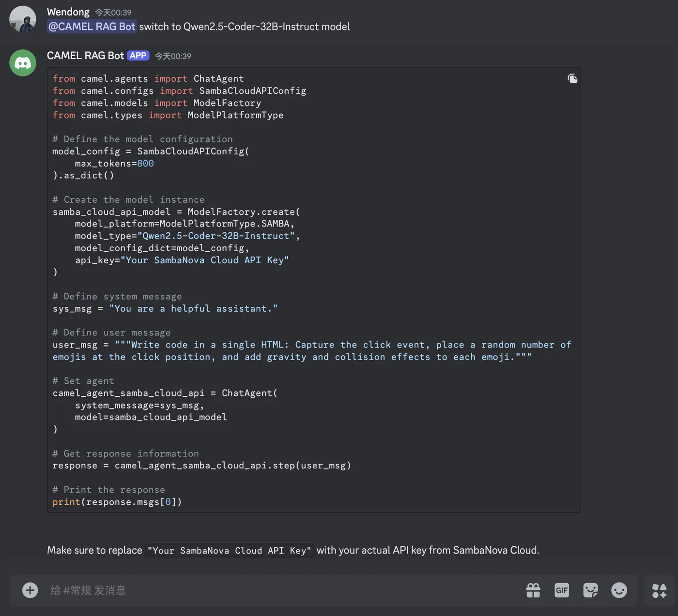Viewport: 678px width, 616px height.
Task: Click the "response = camel_agent_samba_cloud_api.step(user_msg)" line
Action: pyautogui.click(x=201, y=466)
